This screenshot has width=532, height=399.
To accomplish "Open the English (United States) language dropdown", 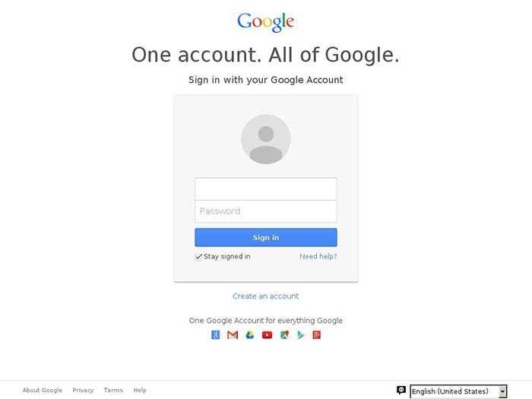I will 458,391.
